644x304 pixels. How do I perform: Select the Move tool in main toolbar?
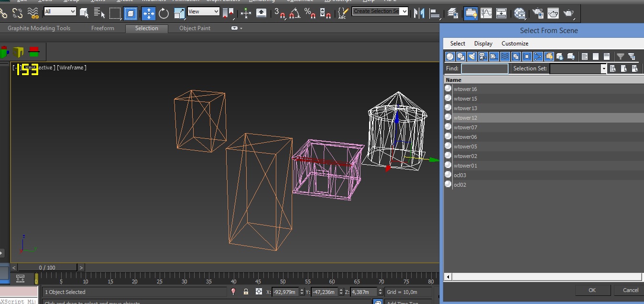click(148, 13)
